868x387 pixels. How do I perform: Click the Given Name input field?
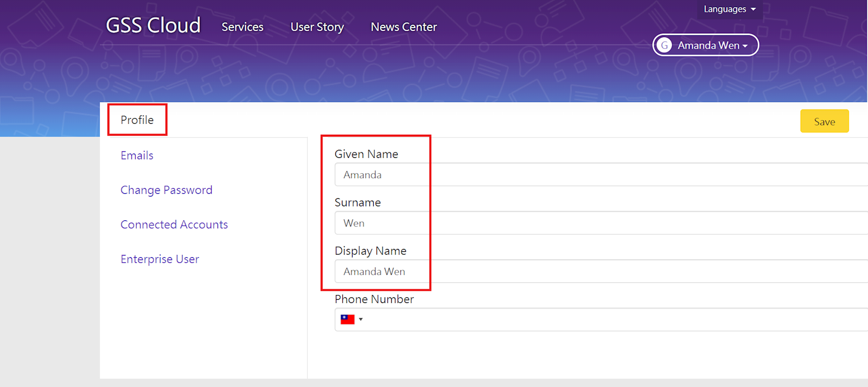(597, 175)
